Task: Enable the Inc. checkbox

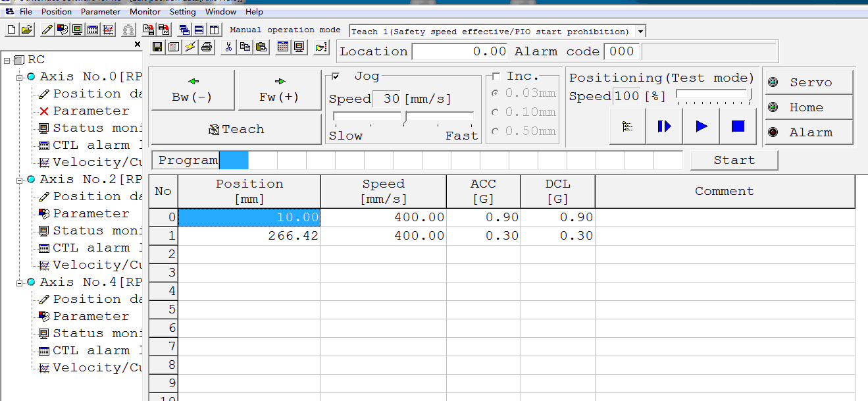Action: [496, 76]
